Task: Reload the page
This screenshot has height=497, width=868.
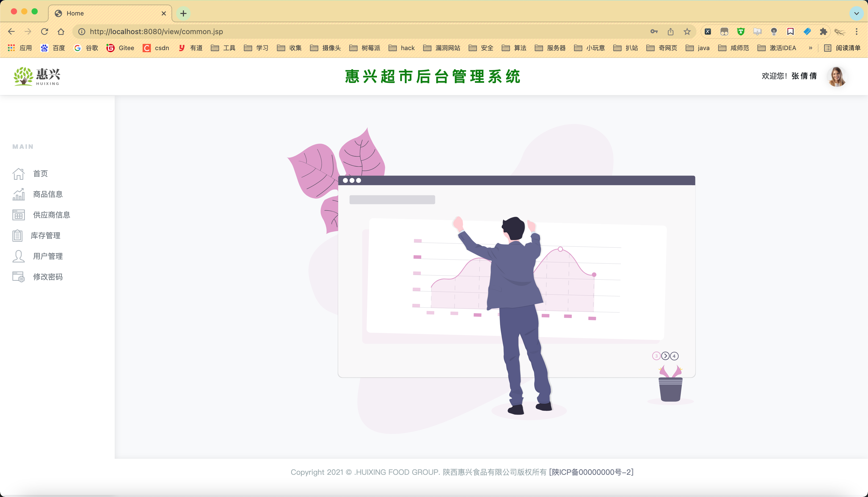Action: click(44, 32)
